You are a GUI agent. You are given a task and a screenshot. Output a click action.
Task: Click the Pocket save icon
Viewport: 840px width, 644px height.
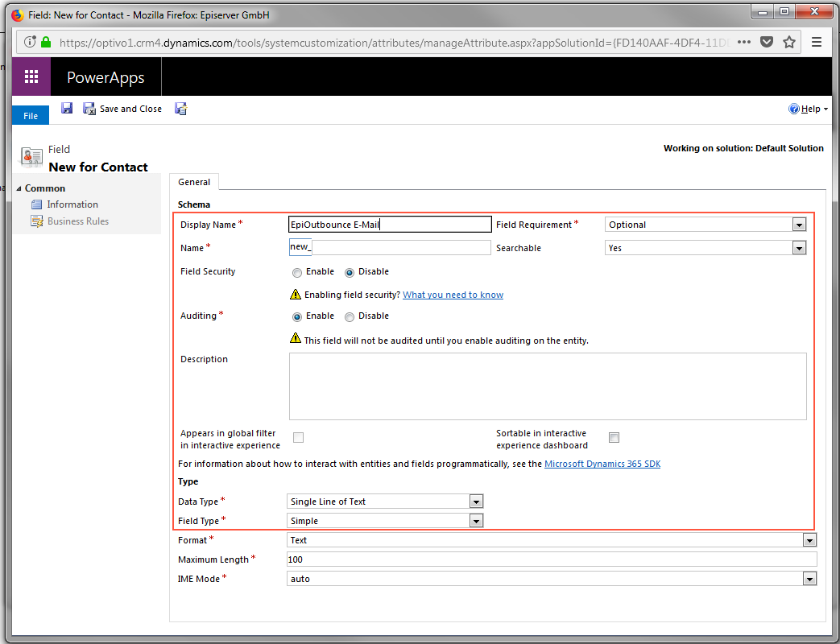pos(767,42)
